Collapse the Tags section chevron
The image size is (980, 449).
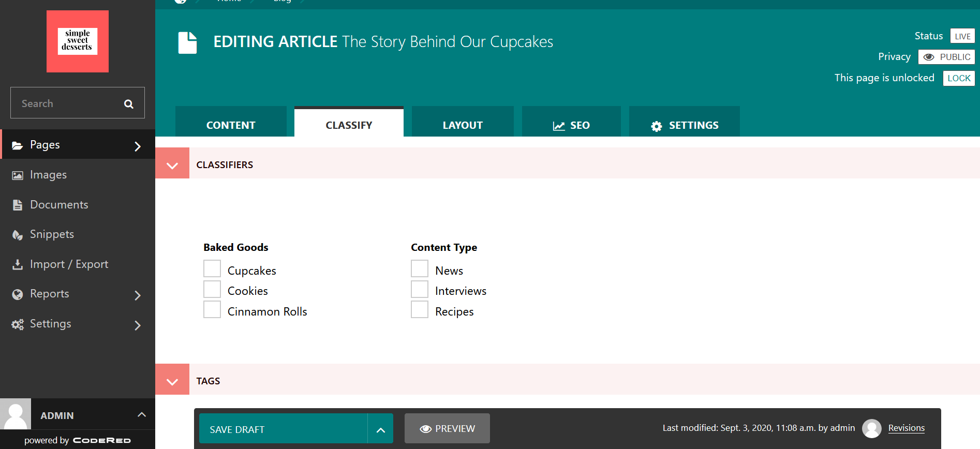(x=172, y=381)
